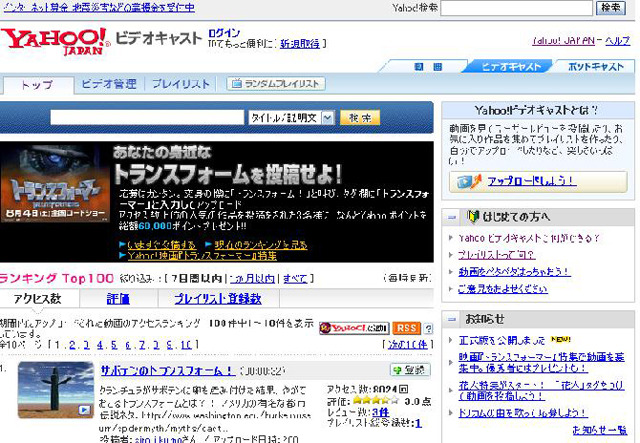Click the question mark help icon beside RSS
The width and height of the screenshot is (640, 443).
pos(428,328)
